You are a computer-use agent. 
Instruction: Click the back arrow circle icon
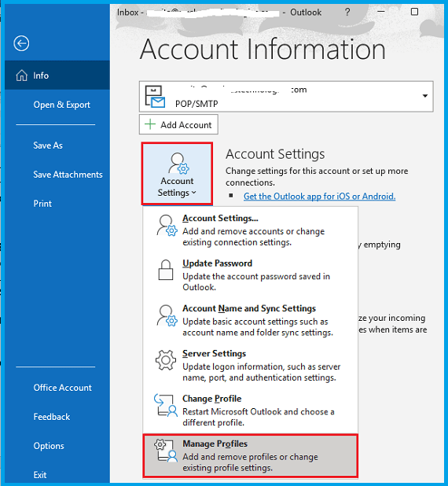pyautogui.click(x=21, y=43)
